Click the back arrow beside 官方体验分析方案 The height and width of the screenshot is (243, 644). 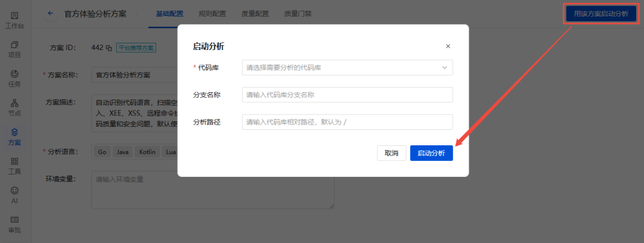(51, 14)
